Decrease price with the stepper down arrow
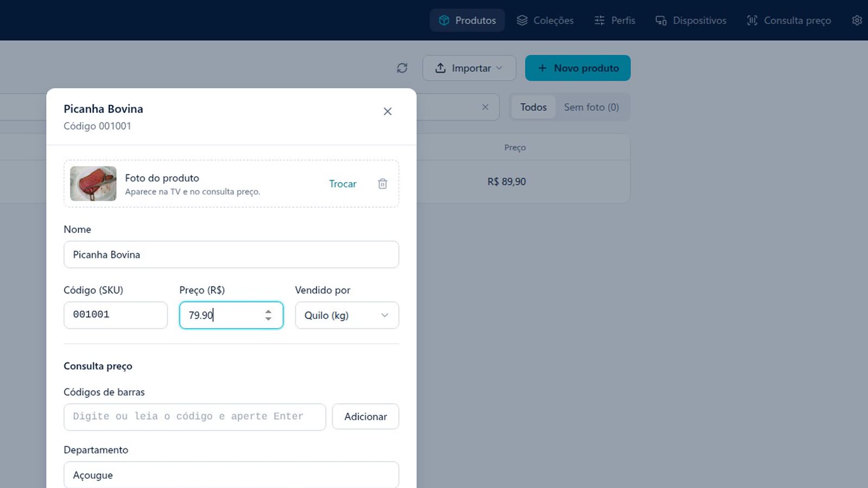Viewport: 868px width, 488px height. tap(268, 319)
